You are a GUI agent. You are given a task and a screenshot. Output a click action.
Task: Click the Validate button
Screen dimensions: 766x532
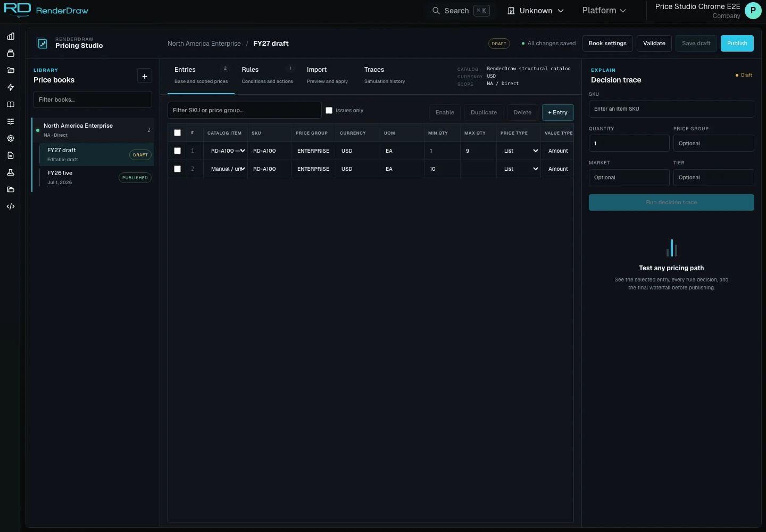pos(654,44)
